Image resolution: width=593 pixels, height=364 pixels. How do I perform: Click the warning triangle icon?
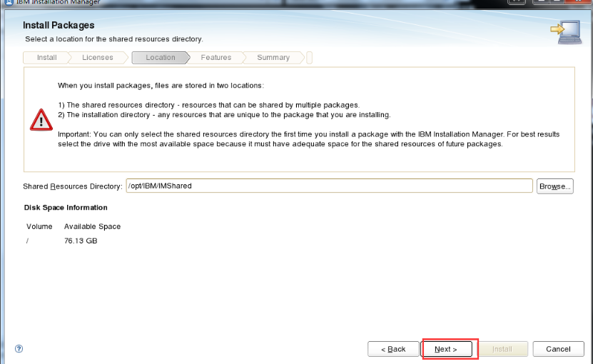pyautogui.click(x=41, y=120)
